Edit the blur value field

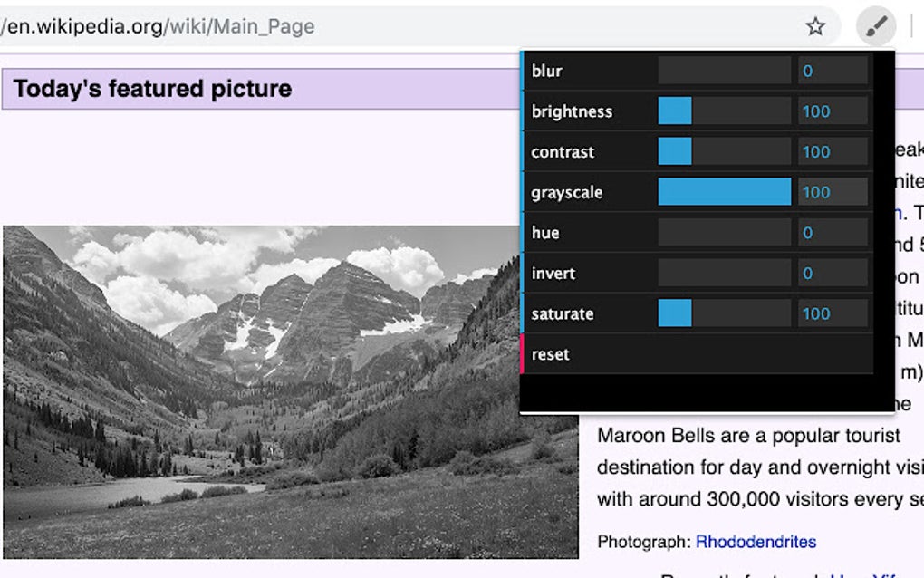pyautogui.click(x=832, y=70)
